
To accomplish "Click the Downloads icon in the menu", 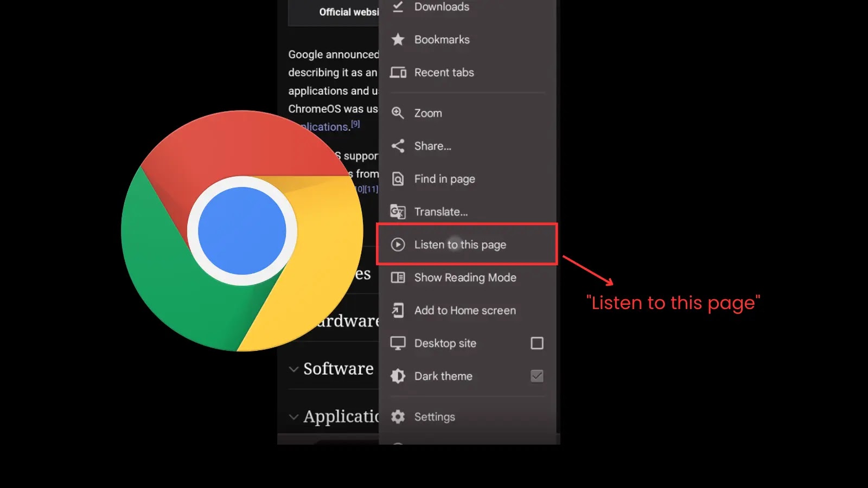I will click(398, 7).
